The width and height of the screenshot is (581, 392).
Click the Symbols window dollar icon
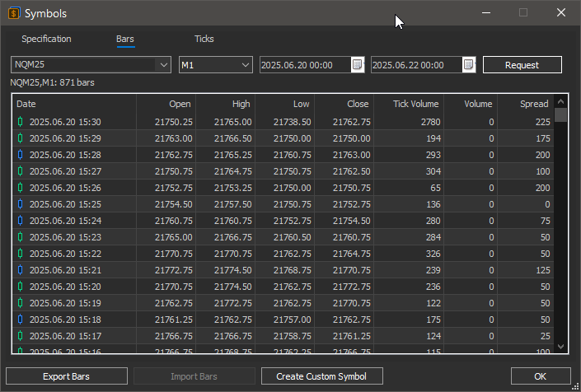(14, 13)
